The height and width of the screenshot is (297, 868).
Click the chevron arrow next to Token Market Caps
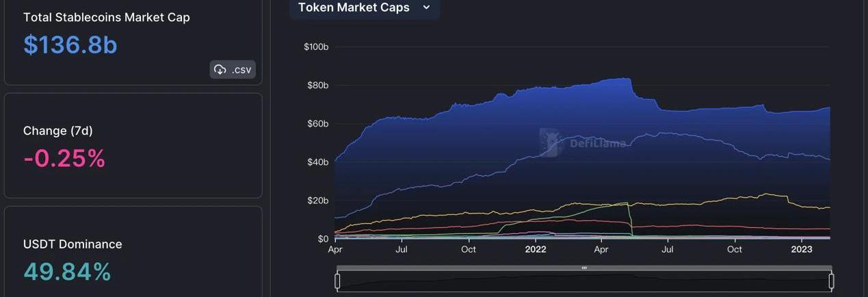tap(427, 8)
